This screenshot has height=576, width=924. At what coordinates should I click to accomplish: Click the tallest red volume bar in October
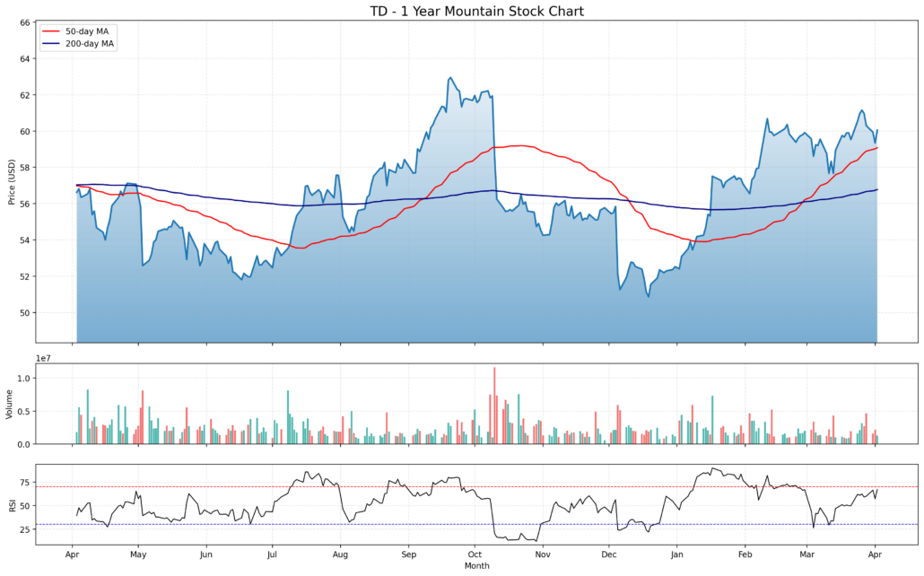click(494, 406)
